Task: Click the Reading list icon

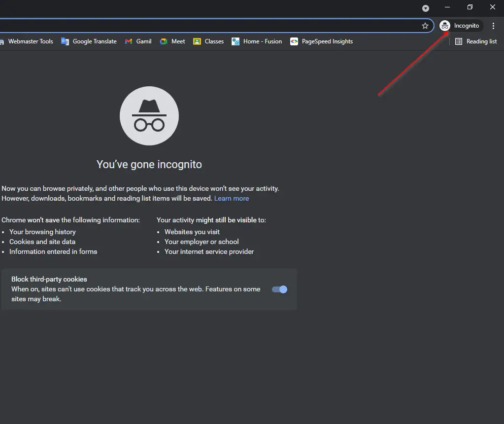Action: 459,41
